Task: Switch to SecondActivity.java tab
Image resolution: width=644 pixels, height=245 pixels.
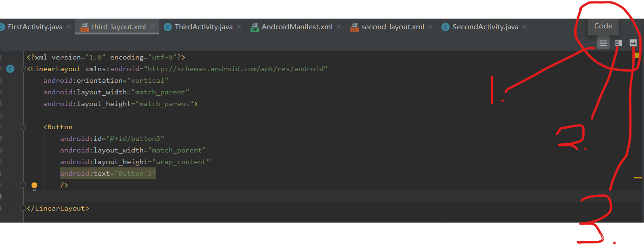Action: click(x=485, y=27)
